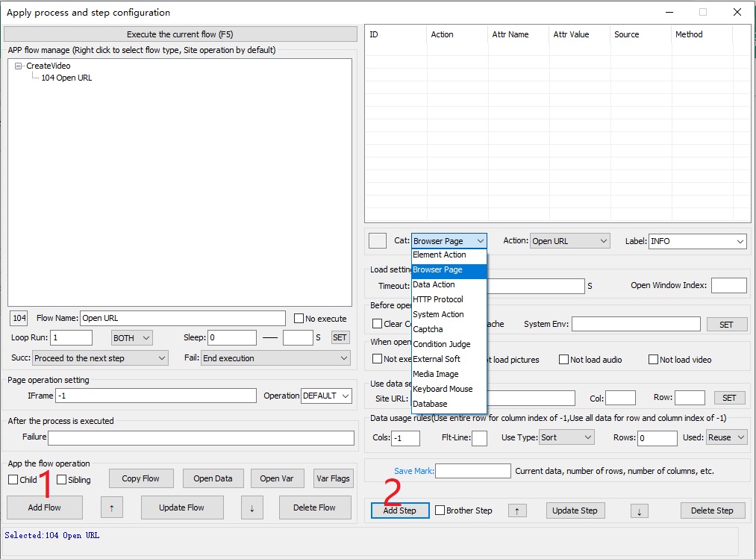Enable the No execute checkbox
The height and width of the screenshot is (559, 756).
click(x=299, y=319)
